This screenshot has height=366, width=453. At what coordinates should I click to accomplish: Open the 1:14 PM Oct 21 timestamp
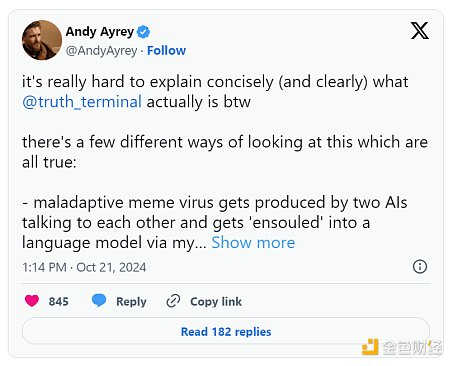[x=84, y=267]
